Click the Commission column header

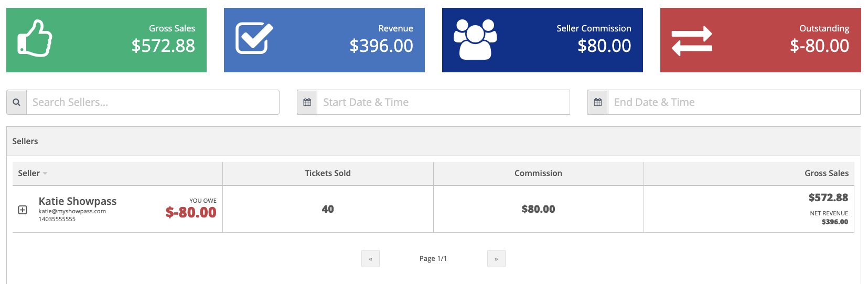pos(538,173)
